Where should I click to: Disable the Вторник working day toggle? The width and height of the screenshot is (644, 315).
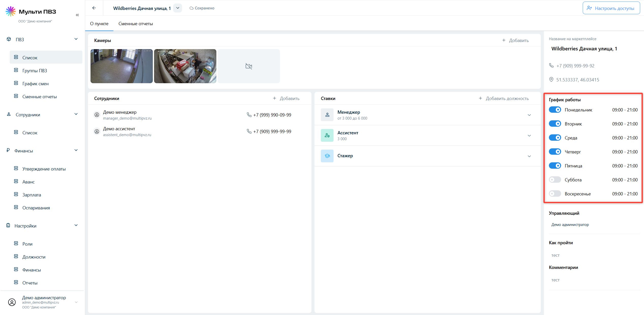(555, 124)
